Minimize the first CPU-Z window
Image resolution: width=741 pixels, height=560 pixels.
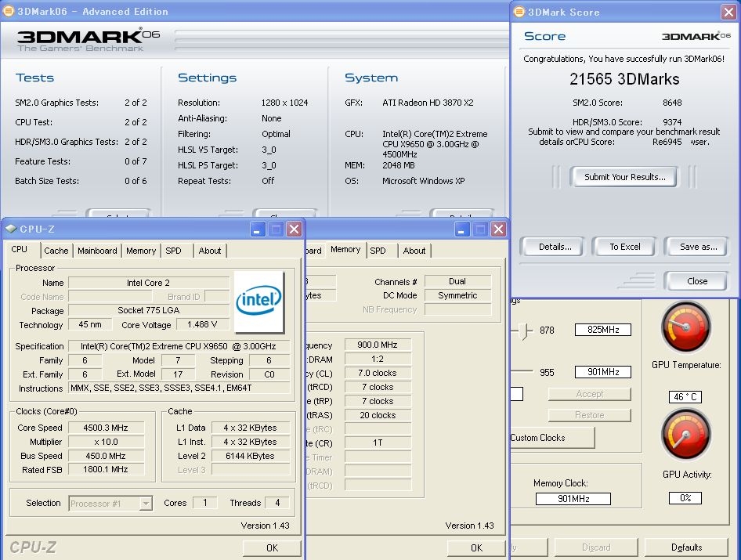point(257,229)
